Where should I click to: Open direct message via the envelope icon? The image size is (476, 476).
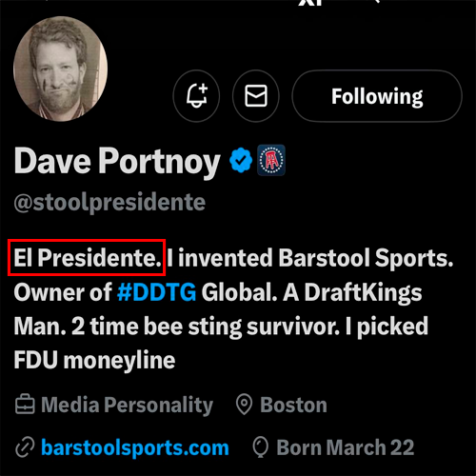[256, 95]
